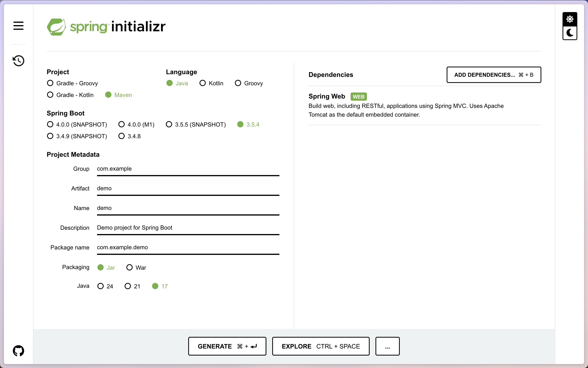Click the Explore button
The image size is (588, 368).
321,346
